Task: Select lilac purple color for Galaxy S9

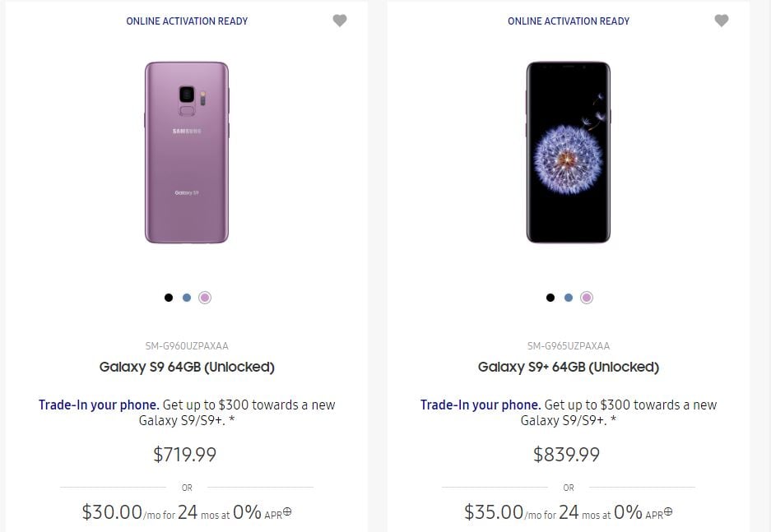Action: point(205,298)
